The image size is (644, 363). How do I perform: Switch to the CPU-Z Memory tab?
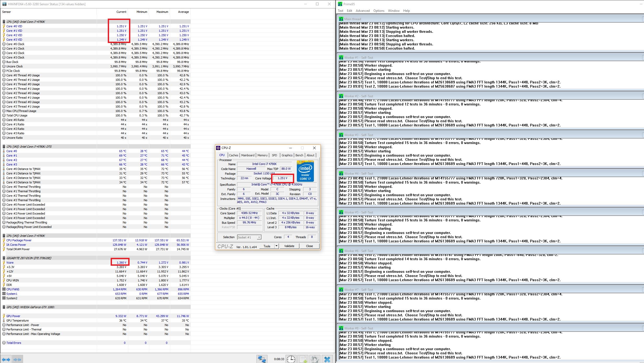point(262,155)
